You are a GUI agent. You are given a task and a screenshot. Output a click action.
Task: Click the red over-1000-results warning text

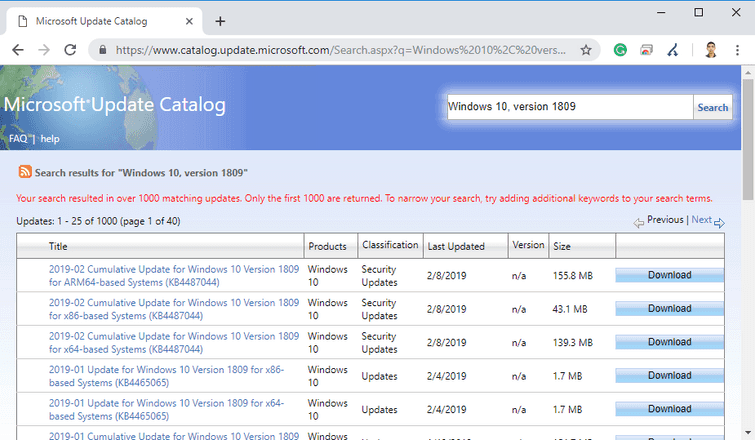coord(364,198)
